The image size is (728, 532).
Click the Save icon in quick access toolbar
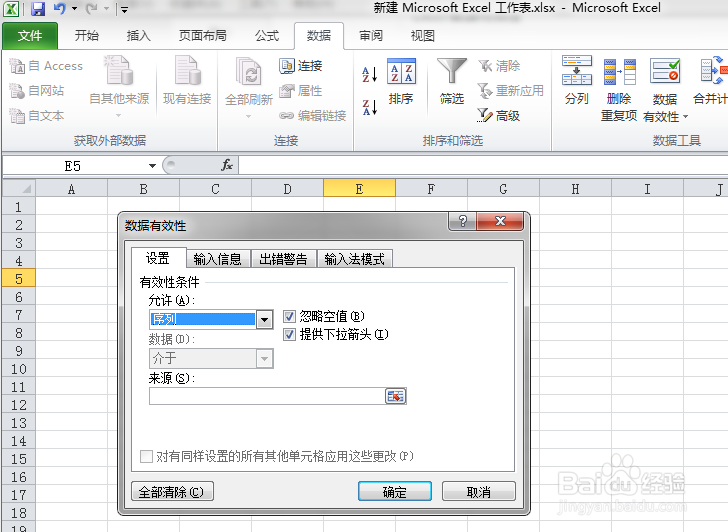pyautogui.click(x=38, y=8)
